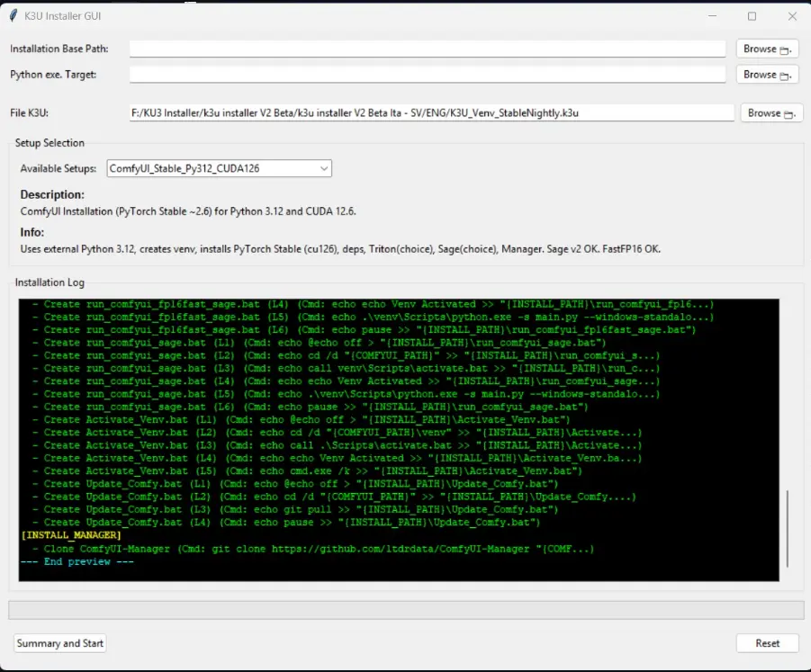This screenshot has height=672, width=811.
Task: Click the Installation Log label
Action: (50, 282)
